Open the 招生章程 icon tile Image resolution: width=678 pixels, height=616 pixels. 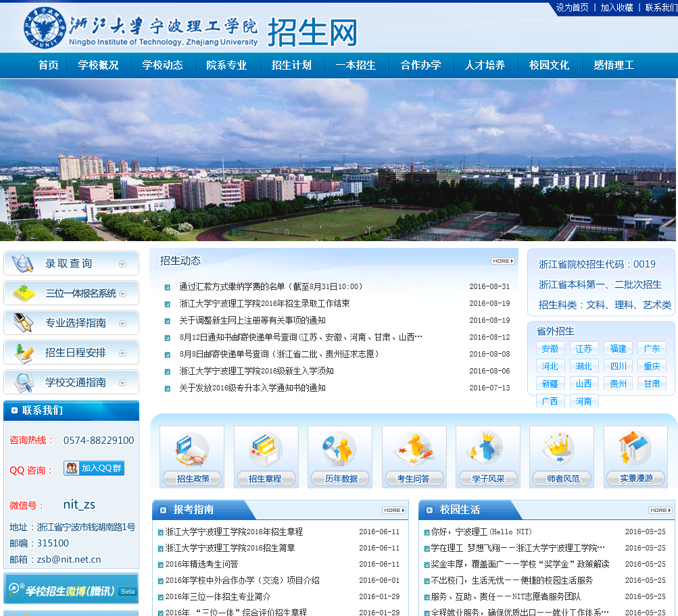[x=266, y=457]
